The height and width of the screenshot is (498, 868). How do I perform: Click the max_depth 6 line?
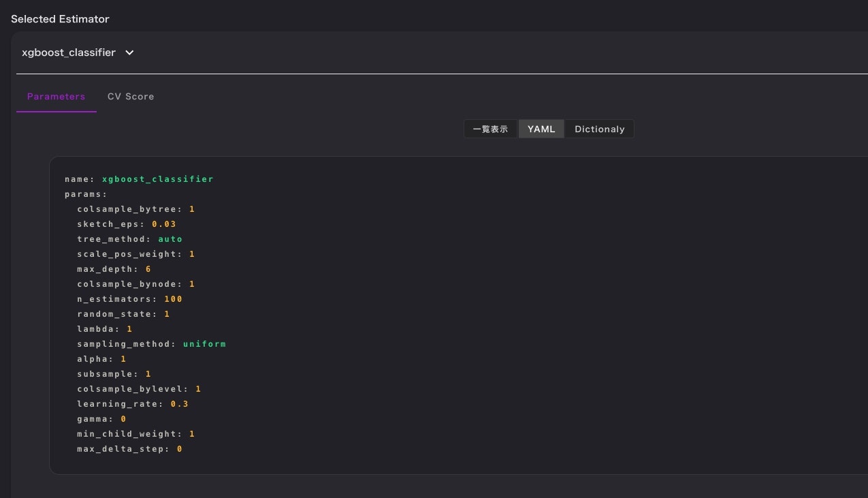point(114,269)
